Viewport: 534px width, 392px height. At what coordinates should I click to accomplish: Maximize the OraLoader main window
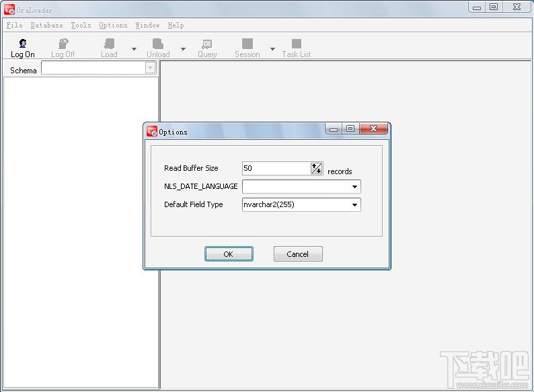(494, 7)
